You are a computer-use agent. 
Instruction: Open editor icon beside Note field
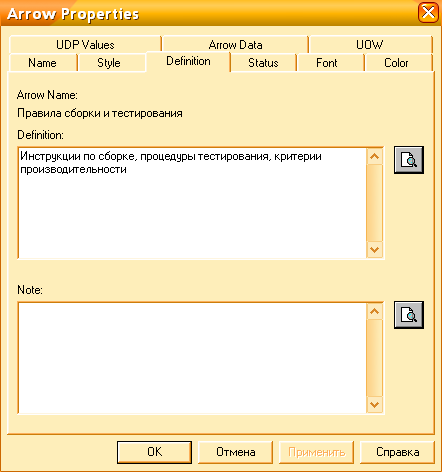pyautogui.click(x=409, y=315)
